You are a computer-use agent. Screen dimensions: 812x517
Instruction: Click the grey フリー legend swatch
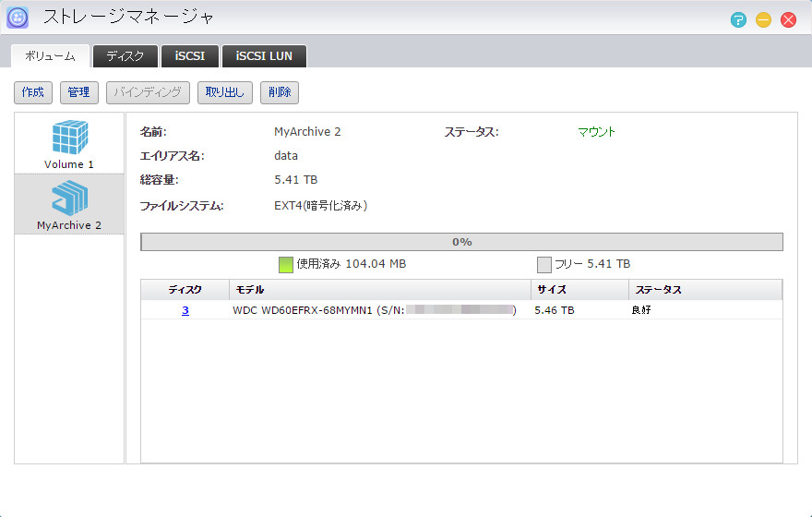543,265
